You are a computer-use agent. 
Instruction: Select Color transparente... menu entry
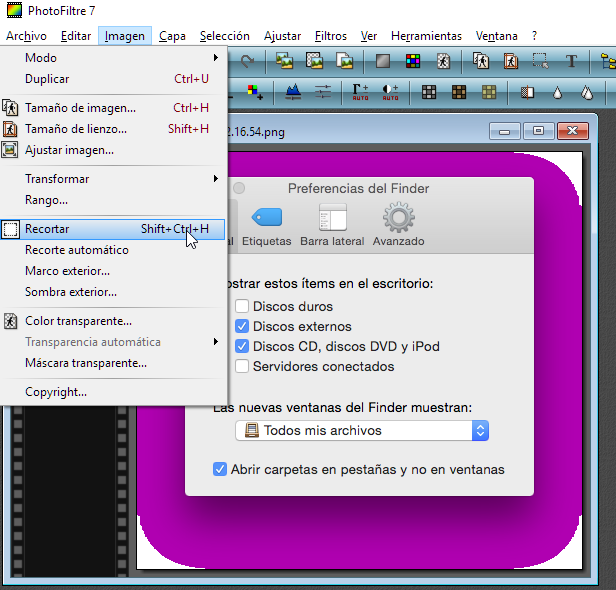click(114, 321)
